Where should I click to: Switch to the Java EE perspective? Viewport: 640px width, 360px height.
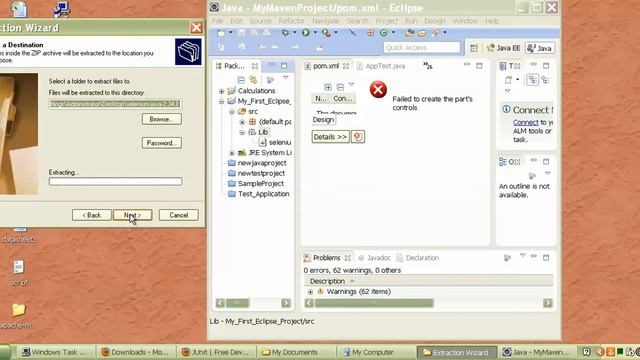point(504,48)
